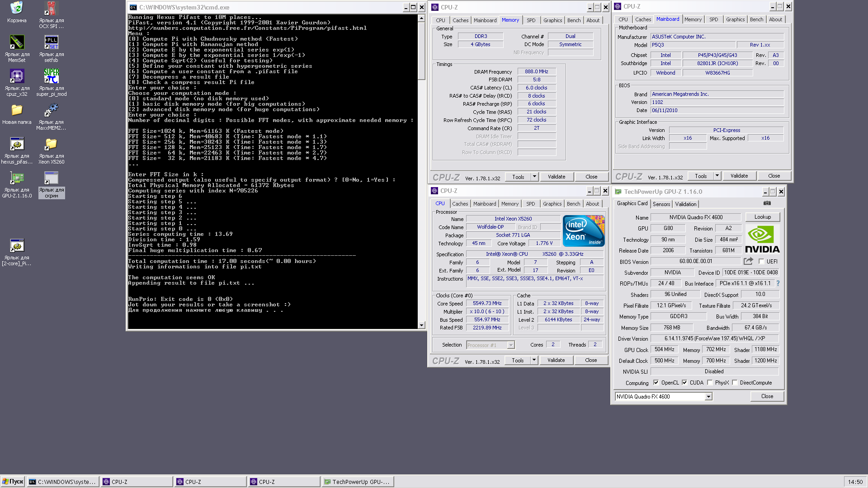Click GPU-Z Driver Version value field
The height and width of the screenshot is (488, 868).
pos(714,338)
